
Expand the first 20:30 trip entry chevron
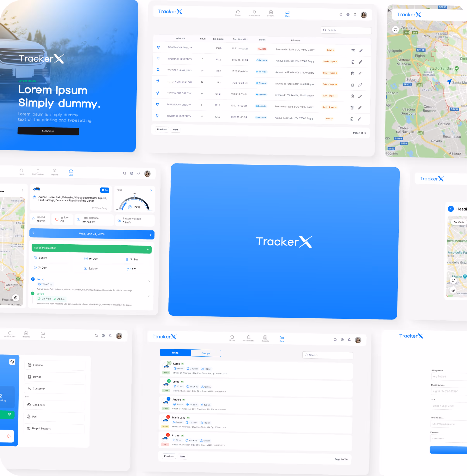point(149,281)
